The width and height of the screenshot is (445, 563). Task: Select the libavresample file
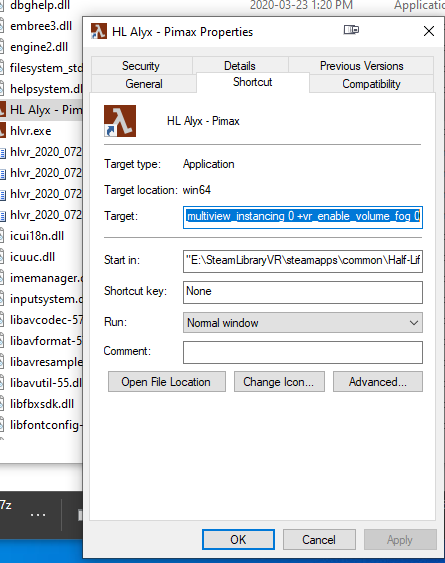(x=46, y=362)
